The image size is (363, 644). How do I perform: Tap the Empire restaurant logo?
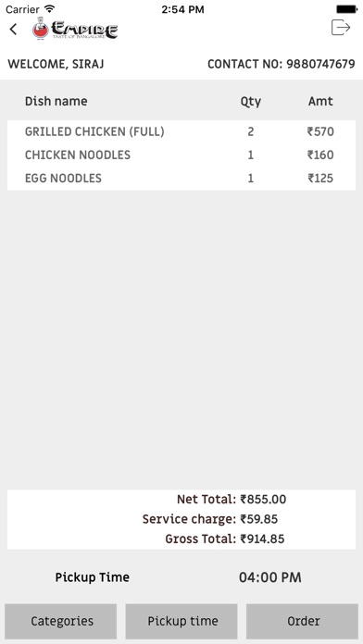coord(75,29)
